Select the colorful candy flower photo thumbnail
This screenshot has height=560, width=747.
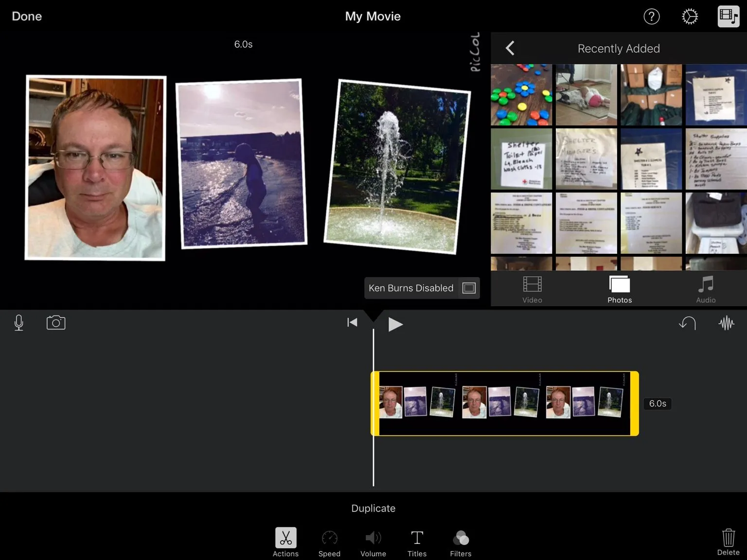521,95
